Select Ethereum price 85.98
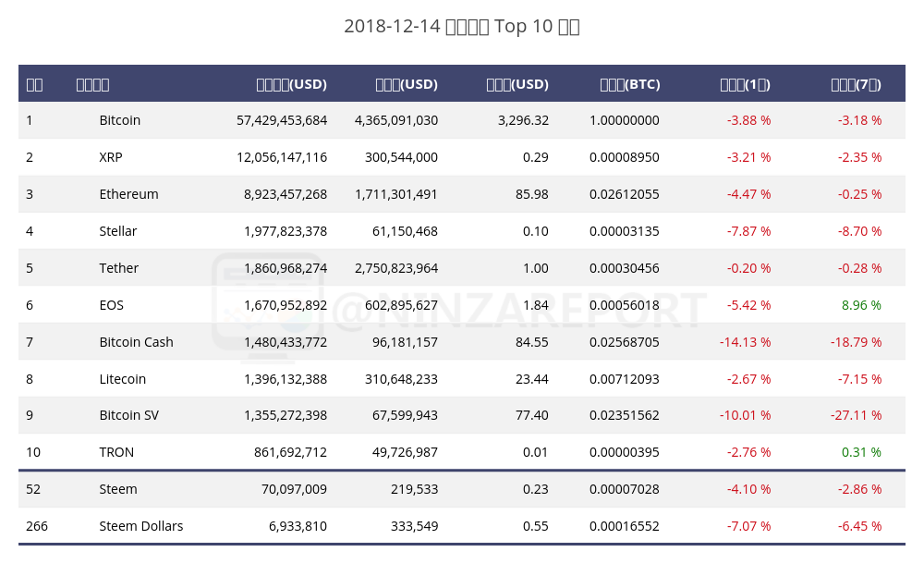Viewport: 924px width, 564px height. (532, 194)
